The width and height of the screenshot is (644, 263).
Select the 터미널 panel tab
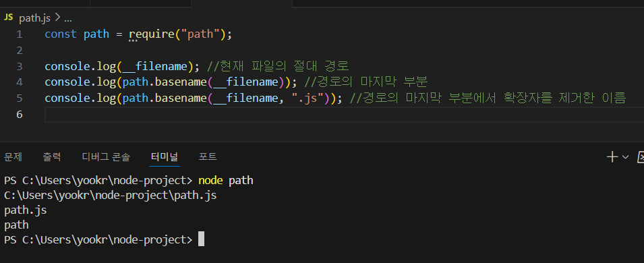165,156
